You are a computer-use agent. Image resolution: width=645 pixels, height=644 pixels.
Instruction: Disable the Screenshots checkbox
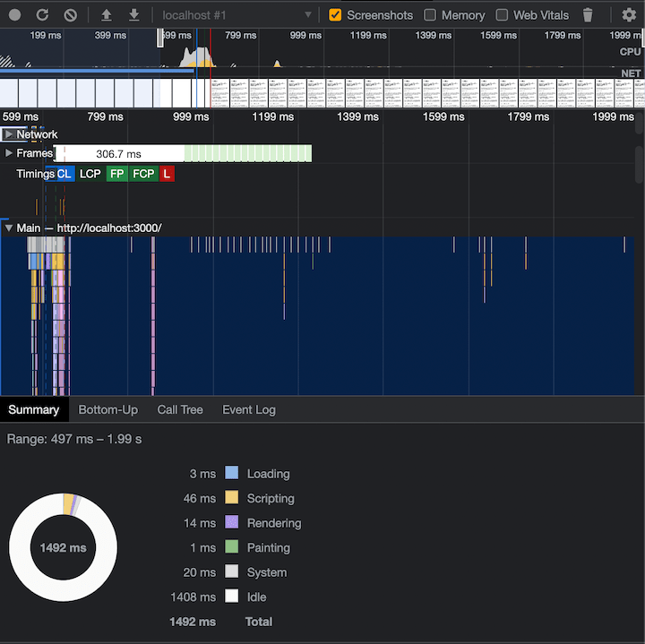pyautogui.click(x=336, y=15)
